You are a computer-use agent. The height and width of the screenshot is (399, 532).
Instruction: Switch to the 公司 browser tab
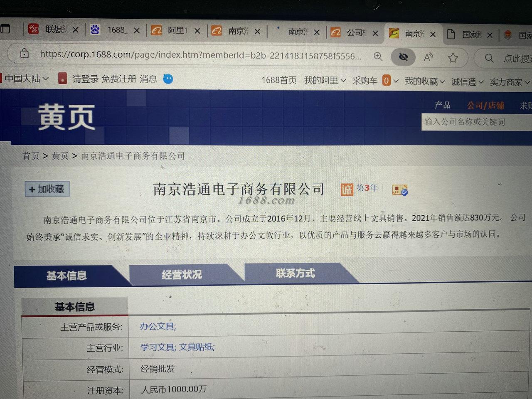349,32
